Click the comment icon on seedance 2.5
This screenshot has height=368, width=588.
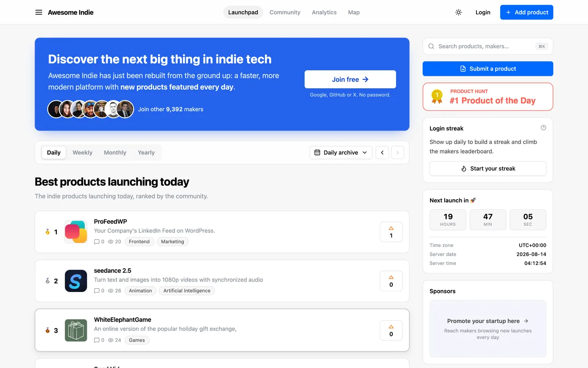(x=96, y=291)
